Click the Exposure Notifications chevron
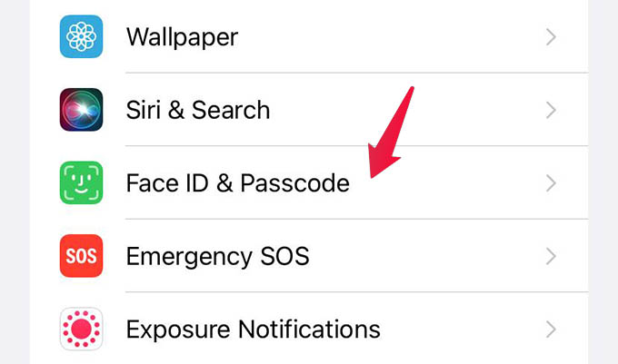The height and width of the screenshot is (364, 618). coord(551,328)
